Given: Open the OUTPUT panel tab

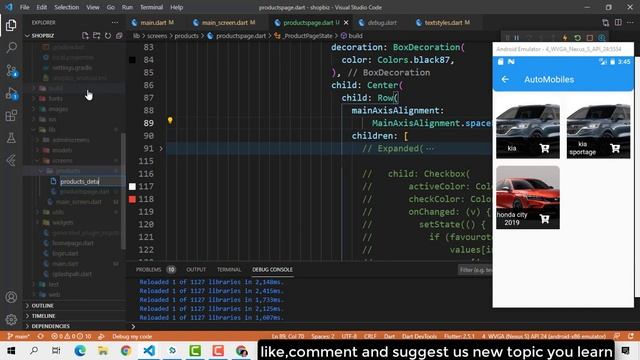Looking at the screenshot, I should click(196, 270).
